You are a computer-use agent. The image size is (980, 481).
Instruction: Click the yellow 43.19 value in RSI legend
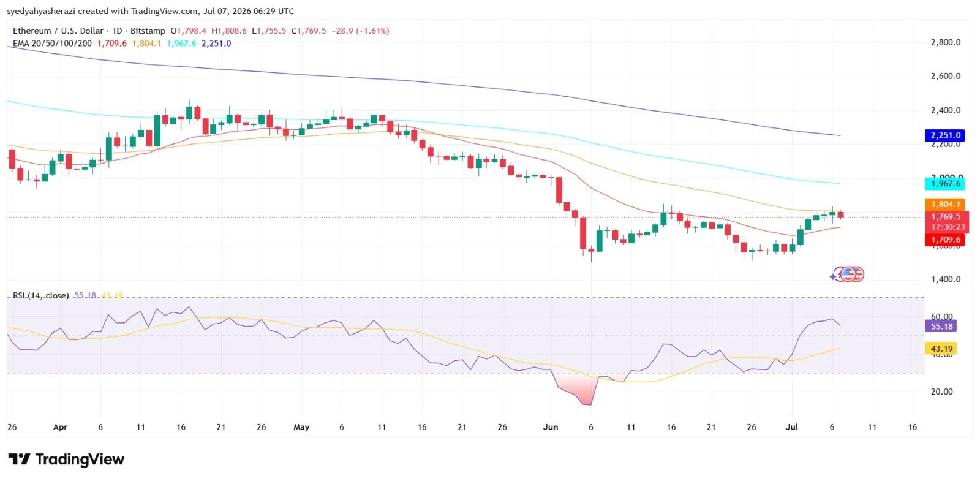click(113, 295)
